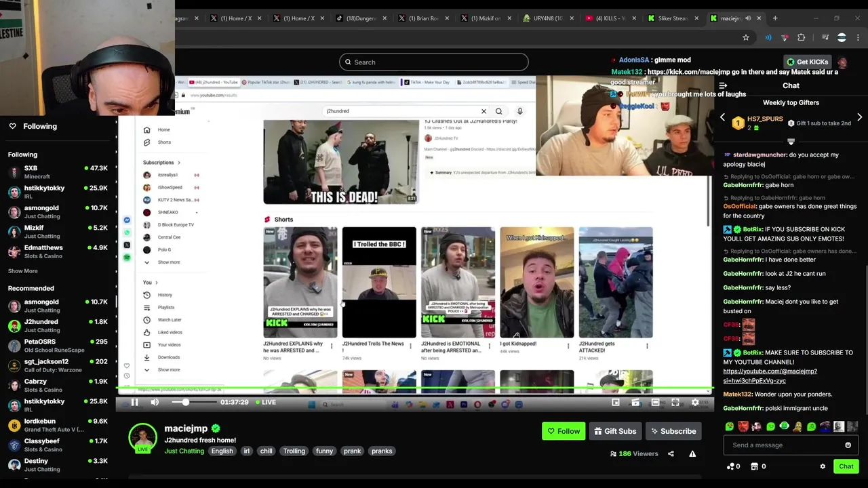Subscribe to maciejmp
This screenshot has width=868, height=488.
673,431
